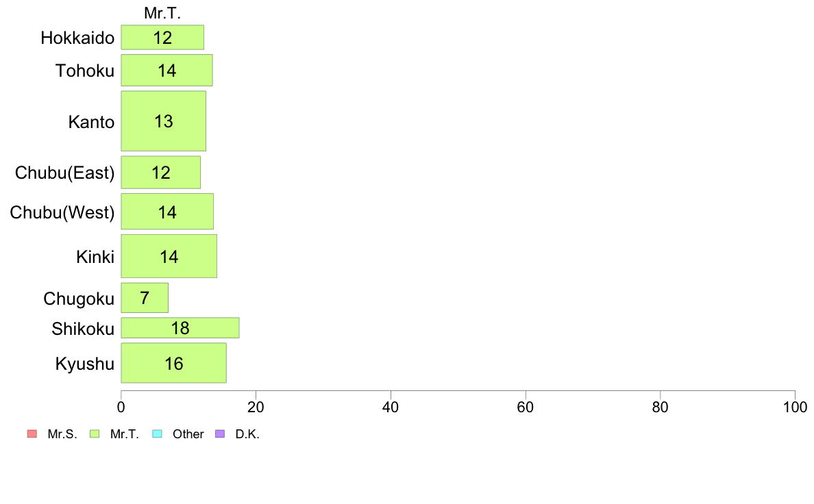Click the Chugoku bar showing 7
The width and height of the screenshot is (814, 504).
(x=145, y=298)
